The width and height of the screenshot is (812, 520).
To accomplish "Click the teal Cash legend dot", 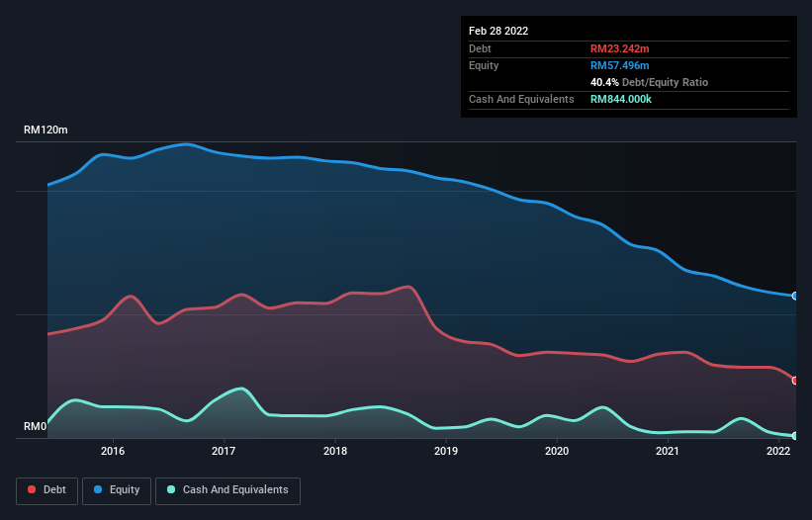I will [171, 489].
